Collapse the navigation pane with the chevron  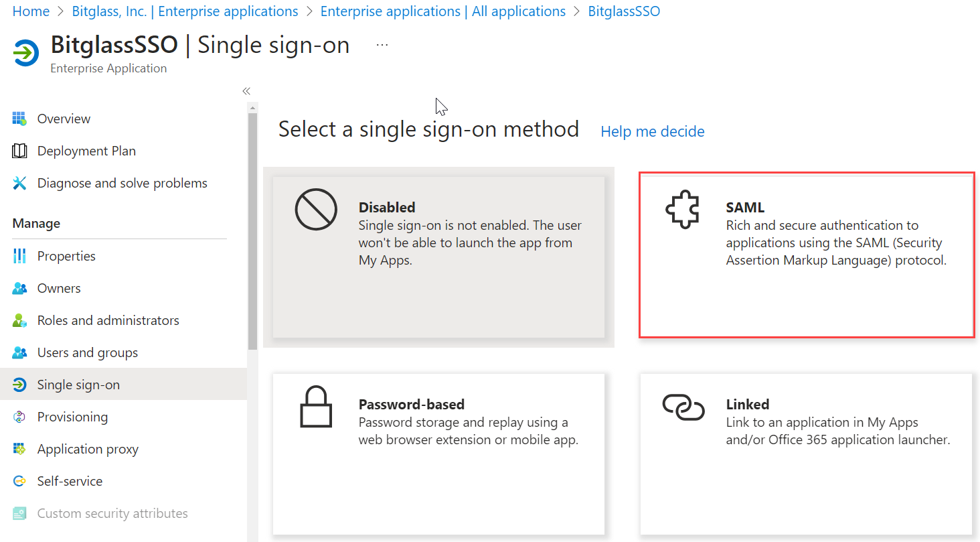[246, 90]
